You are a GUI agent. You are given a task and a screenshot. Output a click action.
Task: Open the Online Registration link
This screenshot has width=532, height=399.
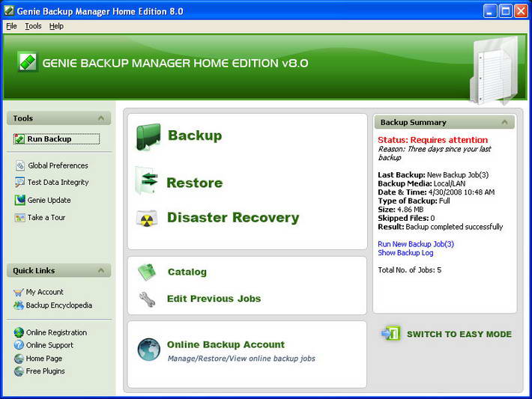(x=57, y=332)
